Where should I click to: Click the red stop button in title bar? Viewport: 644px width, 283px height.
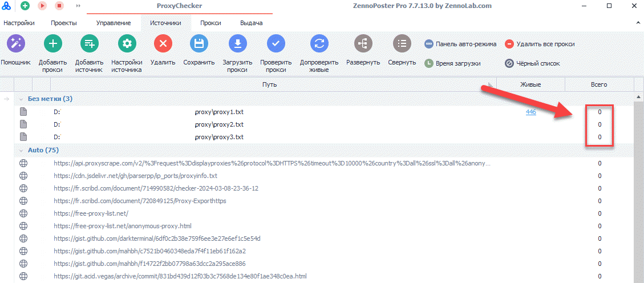[x=59, y=6]
